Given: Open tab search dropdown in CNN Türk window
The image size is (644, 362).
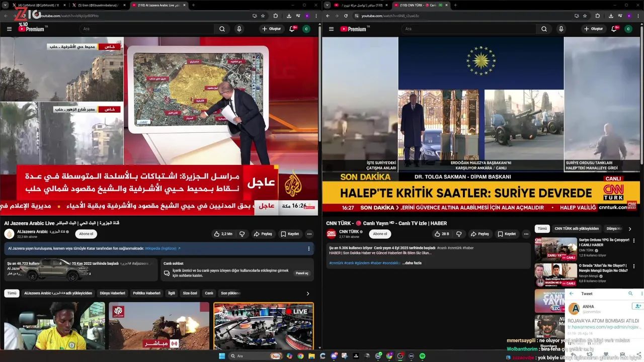Looking at the screenshot, I should (x=328, y=5).
